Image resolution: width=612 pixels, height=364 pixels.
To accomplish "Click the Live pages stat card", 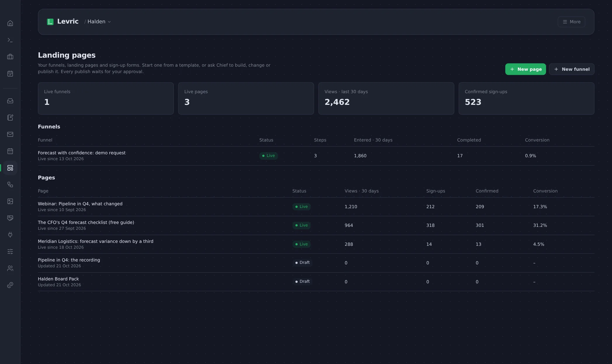I will point(246,98).
